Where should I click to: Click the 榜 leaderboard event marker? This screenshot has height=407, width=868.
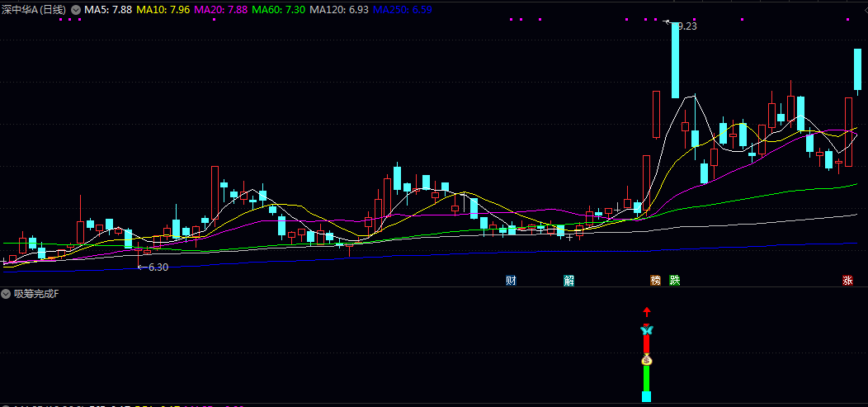[x=655, y=280]
